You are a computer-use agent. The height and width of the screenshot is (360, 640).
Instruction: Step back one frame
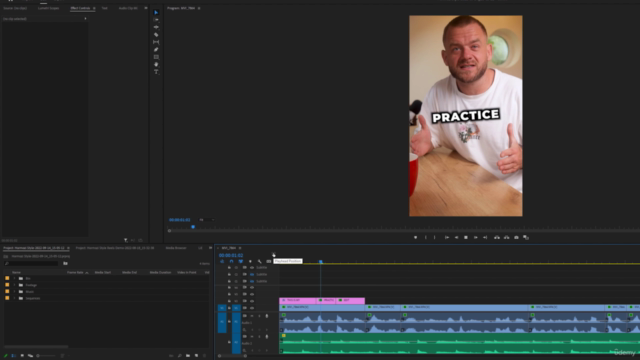point(456,237)
